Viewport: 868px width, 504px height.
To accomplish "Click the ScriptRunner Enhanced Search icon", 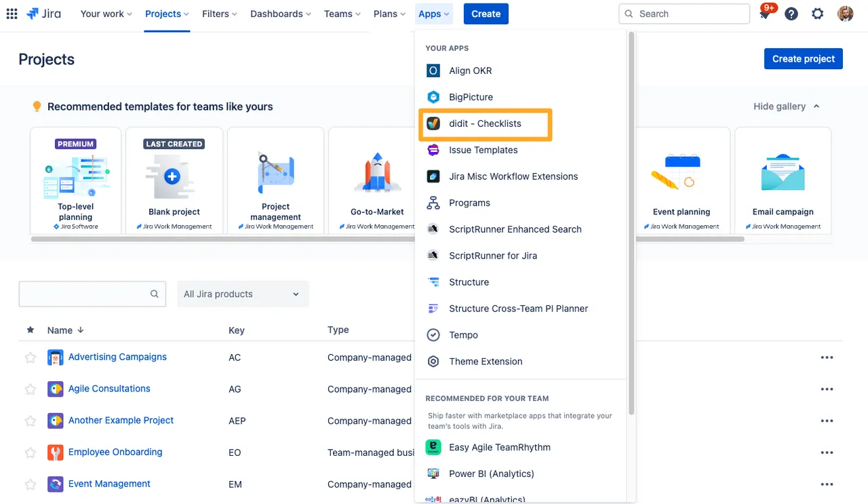I will [x=433, y=229].
